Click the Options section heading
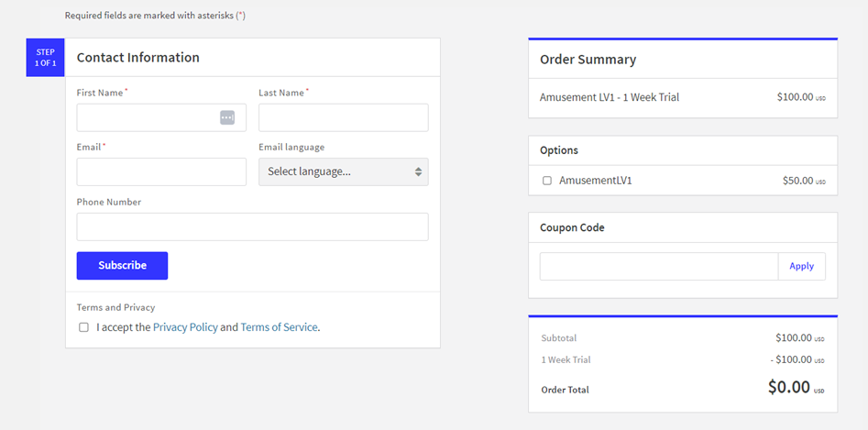This screenshot has width=868, height=430. click(x=559, y=150)
